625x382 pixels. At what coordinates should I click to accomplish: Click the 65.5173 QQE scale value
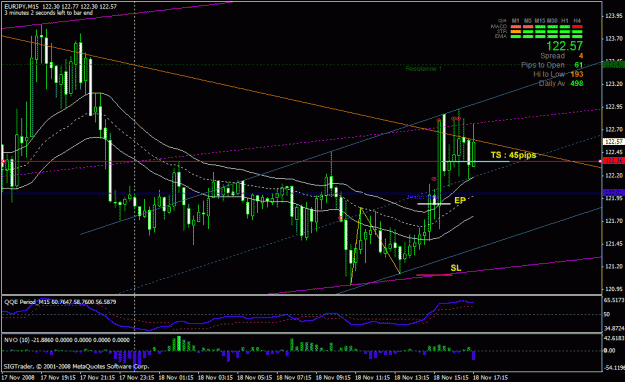coord(614,300)
